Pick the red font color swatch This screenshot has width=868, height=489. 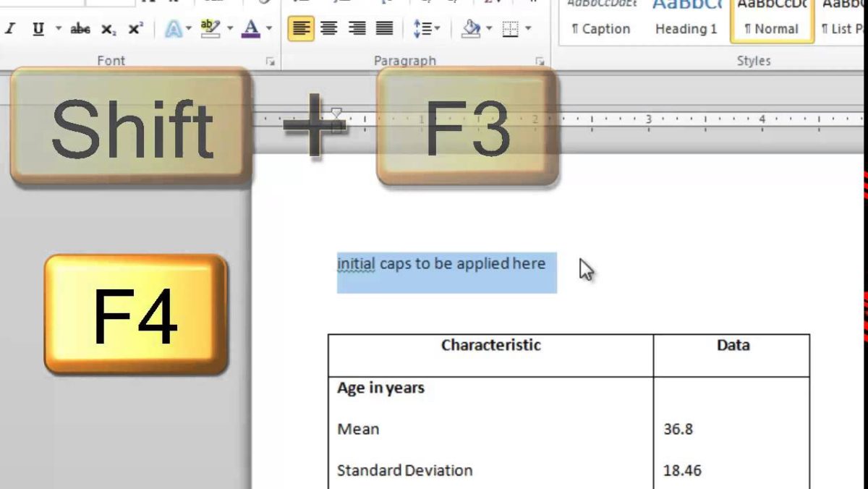(251, 34)
